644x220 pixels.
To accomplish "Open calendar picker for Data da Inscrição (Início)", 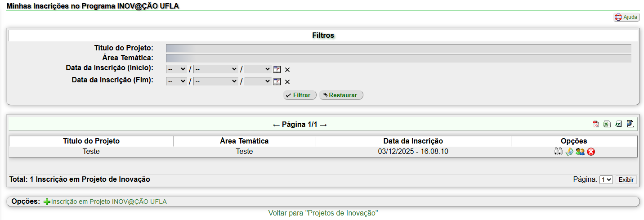I will (277, 69).
